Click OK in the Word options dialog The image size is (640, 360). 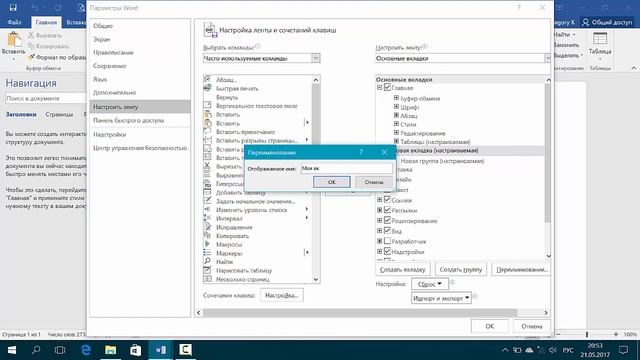489,326
